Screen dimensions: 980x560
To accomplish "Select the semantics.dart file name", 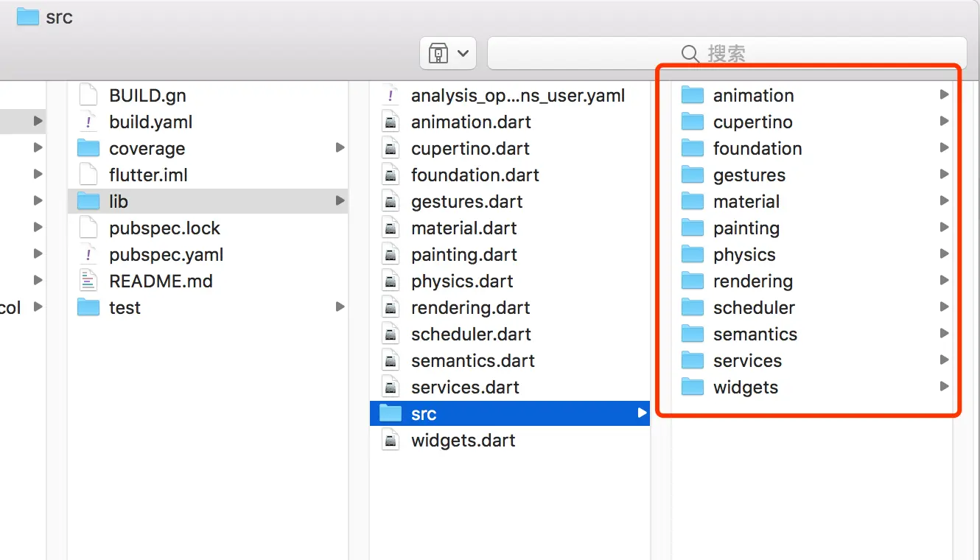I will [x=473, y=360].
